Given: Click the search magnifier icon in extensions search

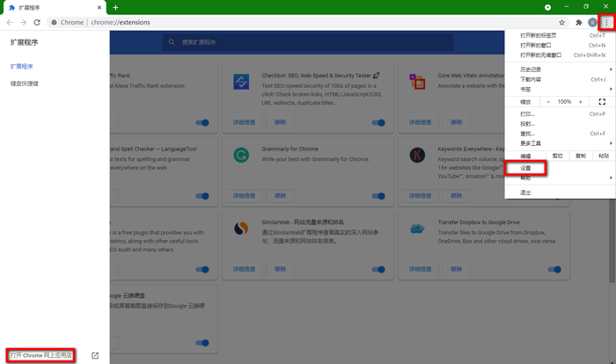Looking at the screenshot, I should 172,42.
